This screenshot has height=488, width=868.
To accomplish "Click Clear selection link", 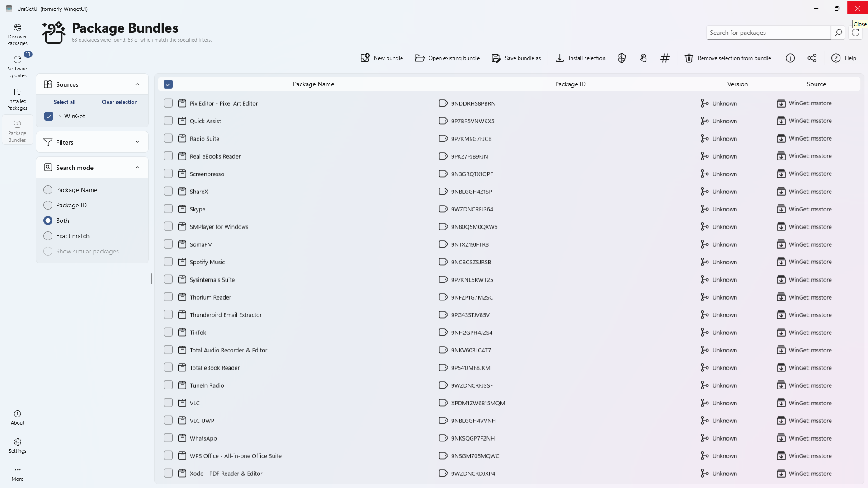I will (x=119, y=102).
